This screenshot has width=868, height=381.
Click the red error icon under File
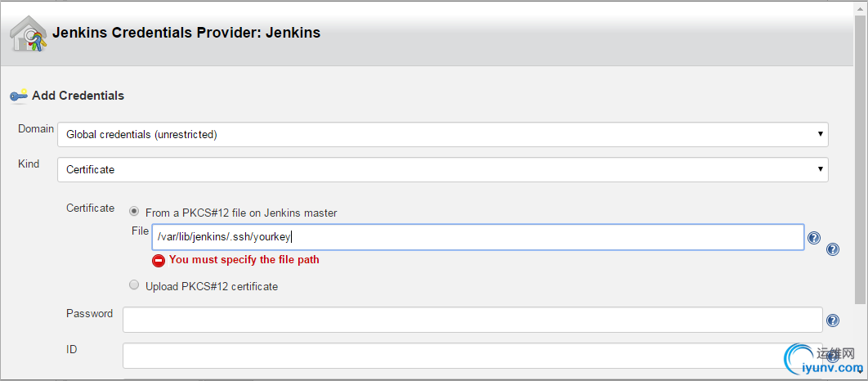point(159,260)
